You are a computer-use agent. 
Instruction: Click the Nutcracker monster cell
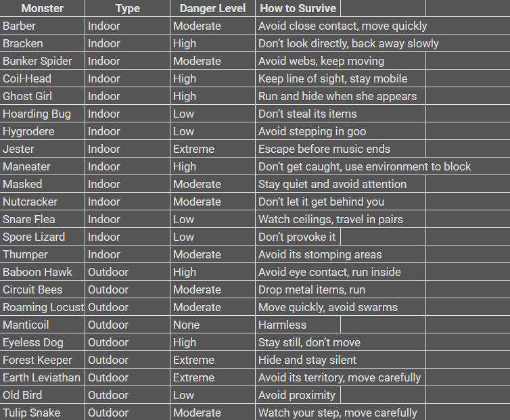coord(42,202)
